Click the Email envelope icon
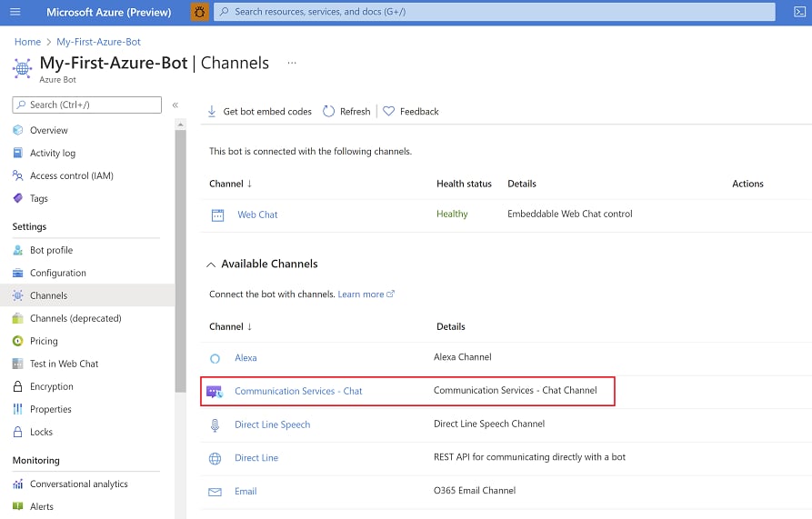Image resolution: width=812 pixels, height=519 pixels. point(215,492)
